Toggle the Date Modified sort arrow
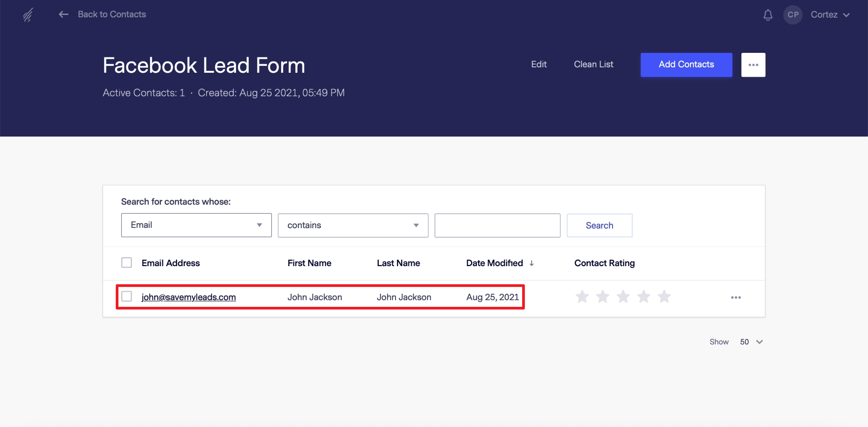 pyautogui.click(x=532, y=263)
